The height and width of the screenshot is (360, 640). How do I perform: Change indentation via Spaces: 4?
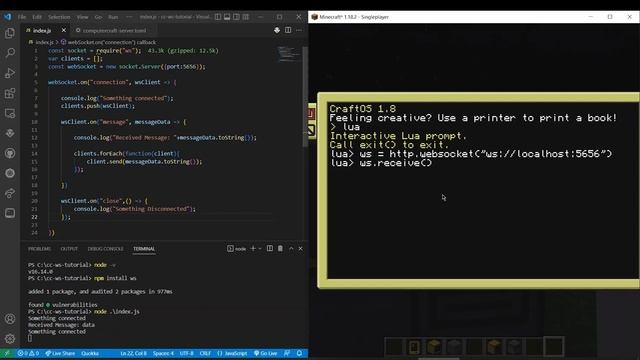point(163,353)
